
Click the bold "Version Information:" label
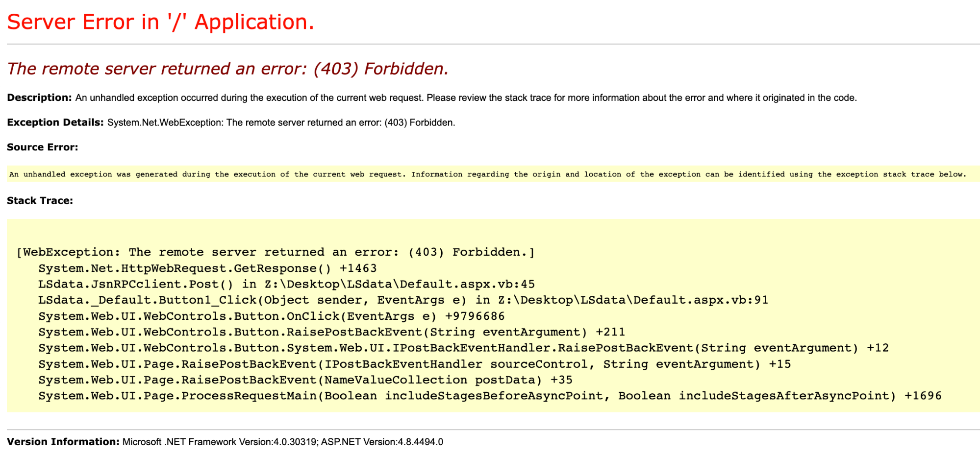pyautogui.click(x=63, y=442)
